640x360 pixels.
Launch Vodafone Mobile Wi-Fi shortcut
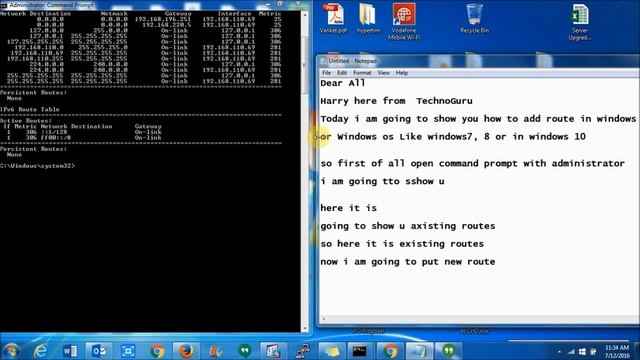404,22
